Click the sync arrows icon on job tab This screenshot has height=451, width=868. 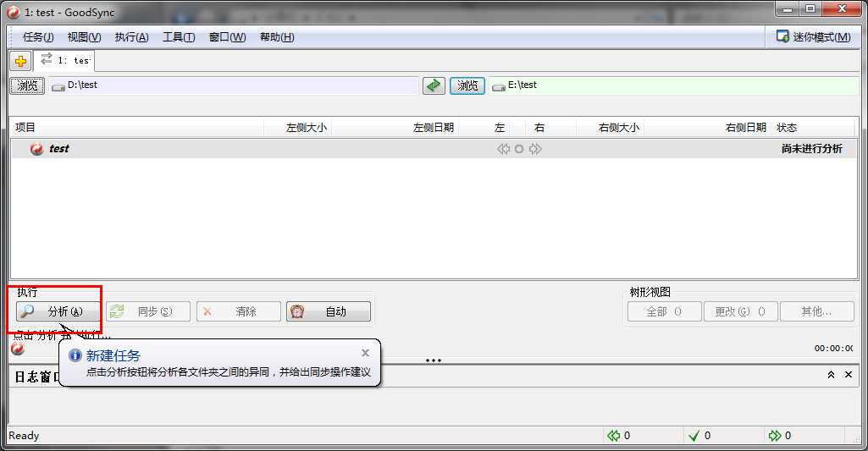(47, 58)
